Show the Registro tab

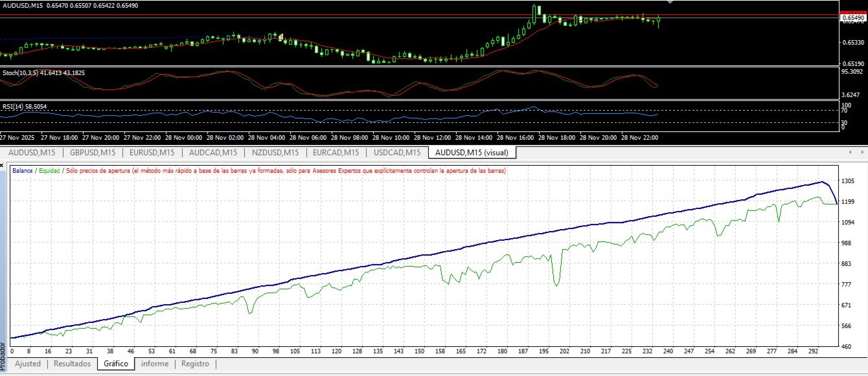coord(195,364)
